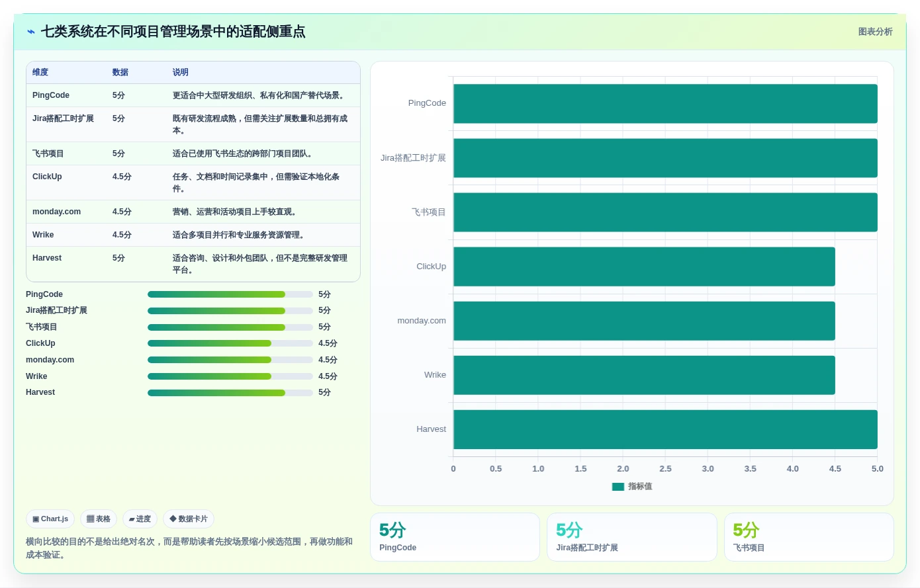Click the PingCode progress bar
The image size is (920, 588).
(x=230, y=294)
